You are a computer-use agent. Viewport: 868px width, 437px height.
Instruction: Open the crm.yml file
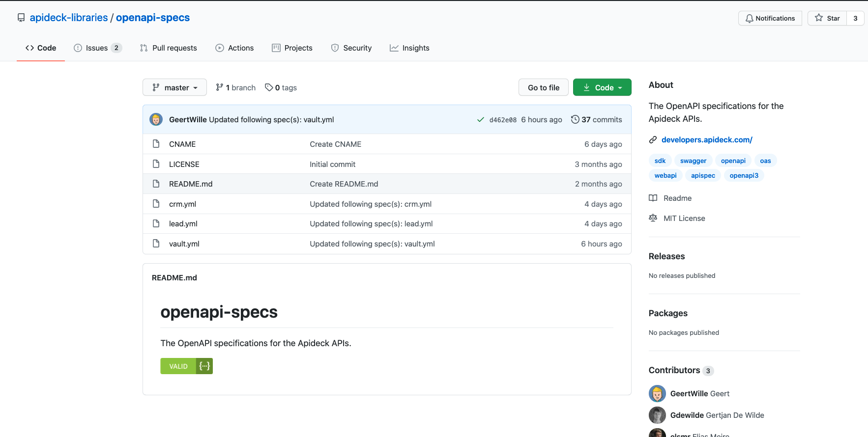click(x=183, y=204)
